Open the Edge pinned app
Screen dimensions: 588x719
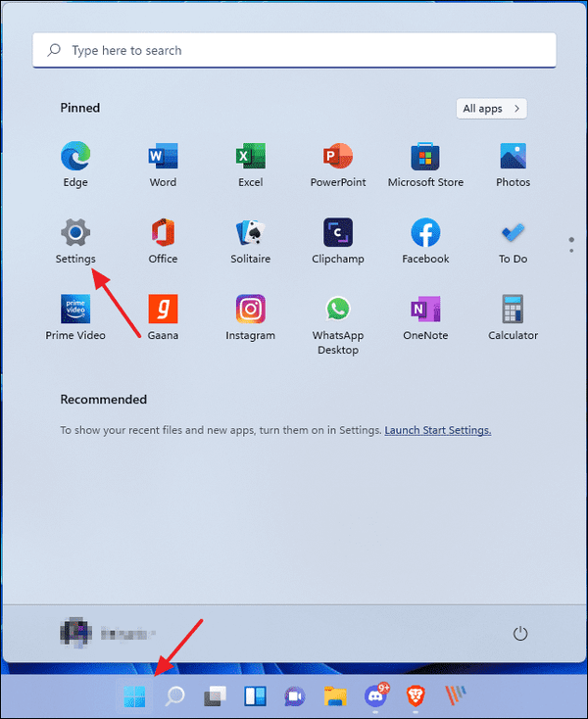point(75,165)
